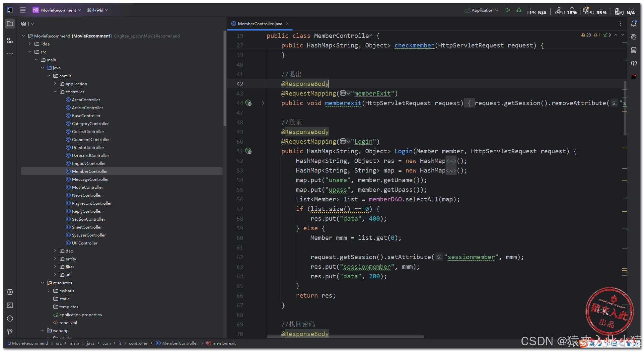Open the Maven tool window
Image resolution: width=644 pixels, height=352 pixels.
(634, 63)
